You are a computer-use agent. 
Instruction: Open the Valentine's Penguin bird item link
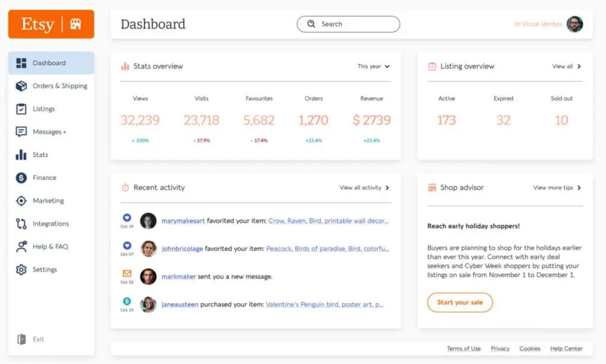coord(324,305)
